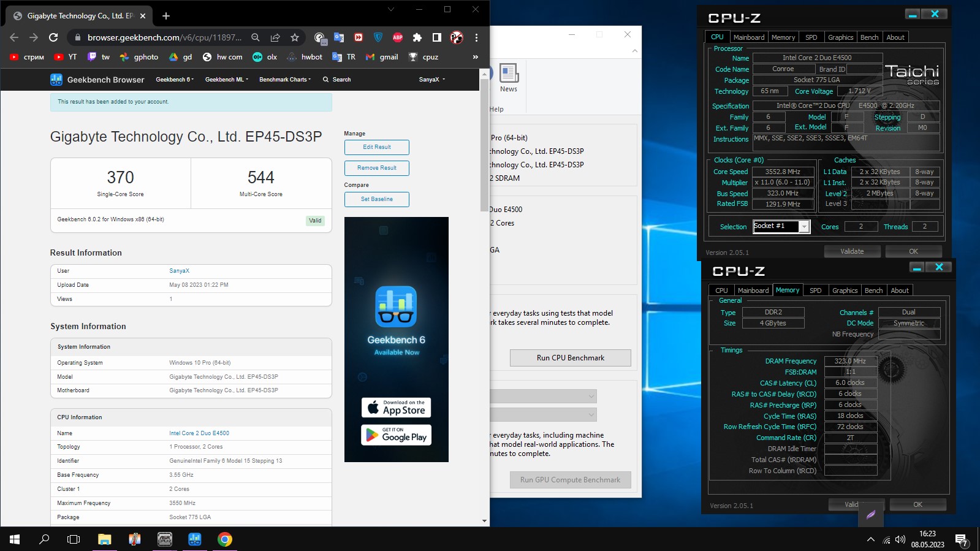Viewport: 980px width, 551px height.
Task: Click the browser page vertical scrollbar thumb
Action: (484, 145)
